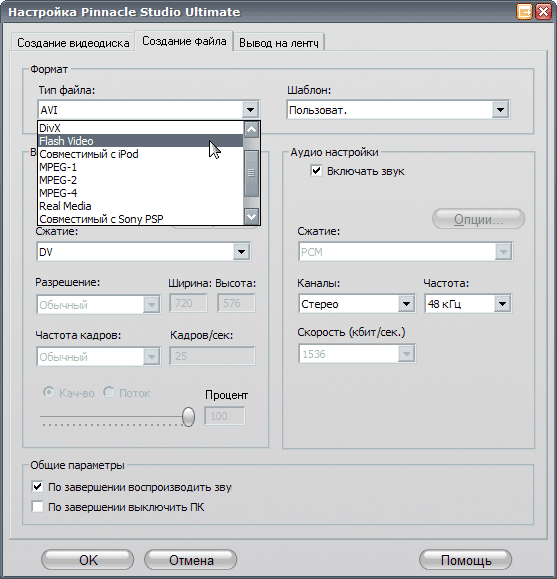Click the orange title bar help icon

pos(524,12)
